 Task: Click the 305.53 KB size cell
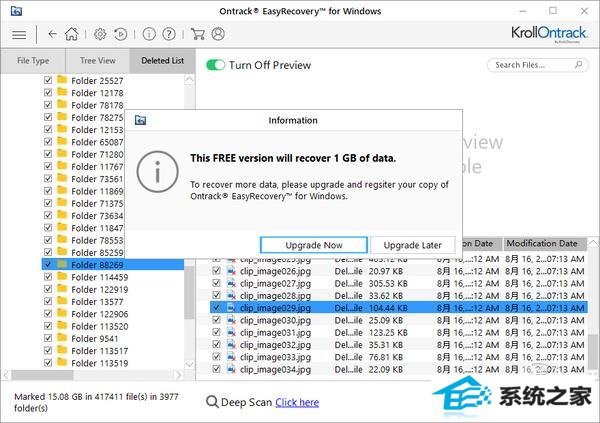(x=388, y=284)
